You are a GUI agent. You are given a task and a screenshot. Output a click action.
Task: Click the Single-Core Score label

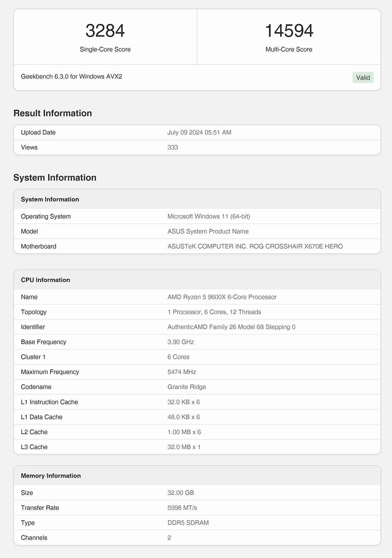pos(105,49)
